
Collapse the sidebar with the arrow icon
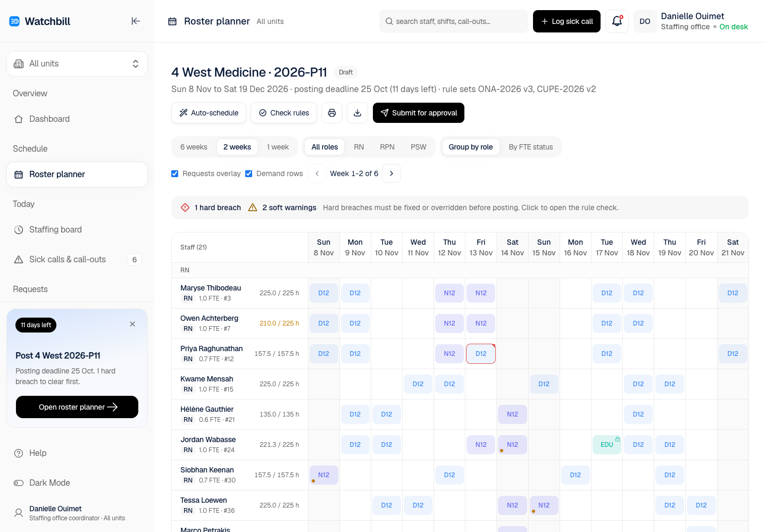[x=136, y=21]
